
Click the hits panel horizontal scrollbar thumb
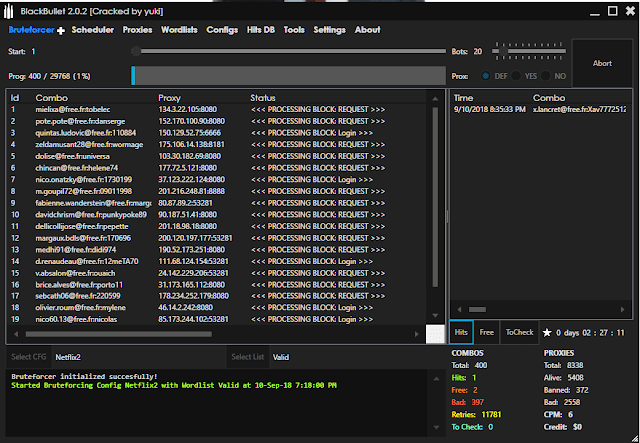pos(477,309)
